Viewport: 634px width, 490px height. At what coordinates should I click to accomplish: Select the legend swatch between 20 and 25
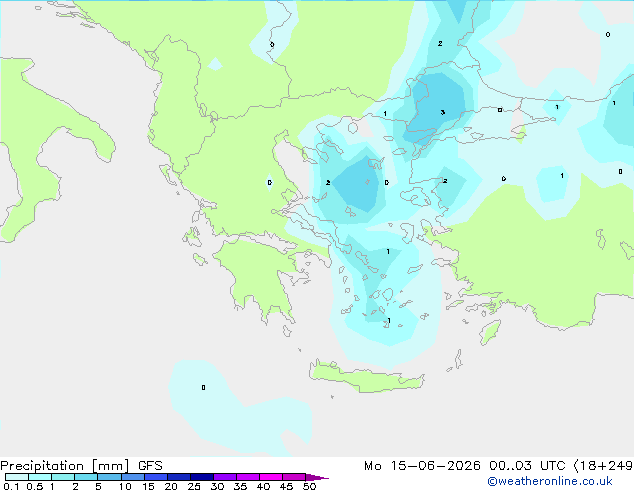pyautogui.click(x=179, y=477)
